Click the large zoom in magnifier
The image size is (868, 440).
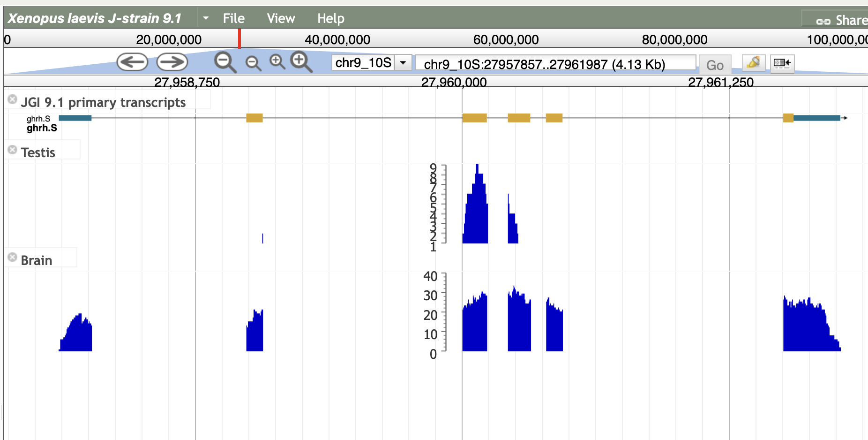pyautogui.click(x=301, y=62)
